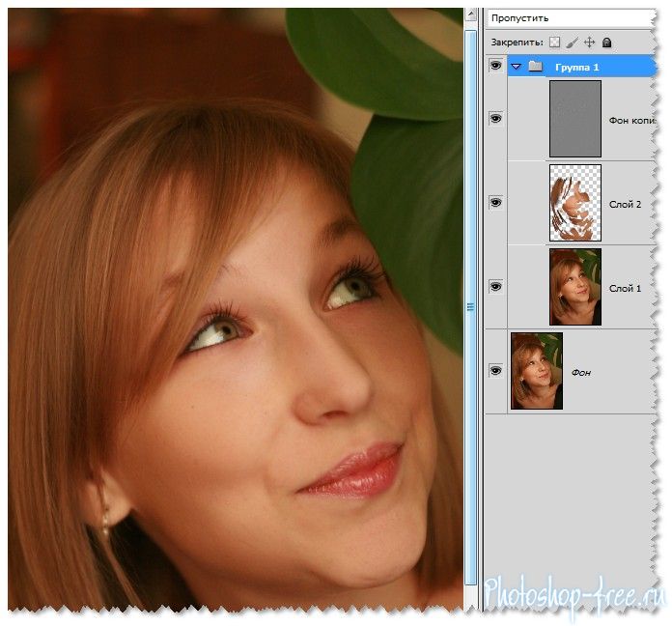Hide the Фон background layer
The height and width of the screenshot is (626, 672).
496,370
